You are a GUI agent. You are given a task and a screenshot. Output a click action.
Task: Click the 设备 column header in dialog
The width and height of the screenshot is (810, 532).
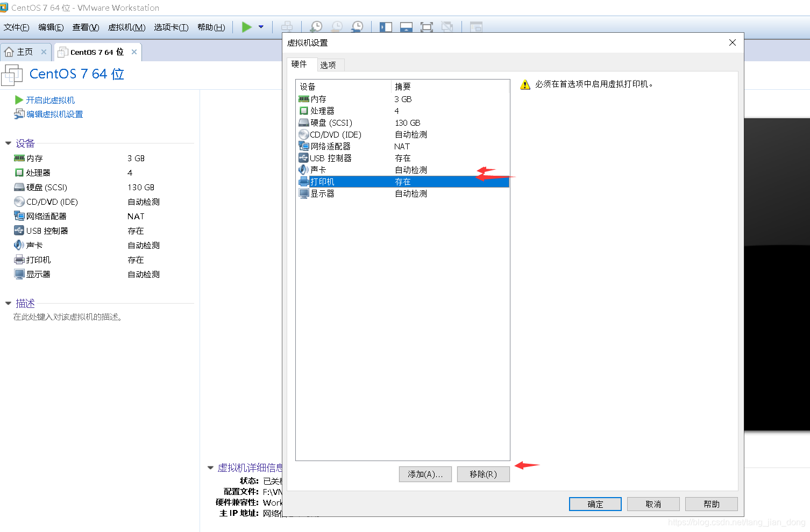point(343,87)
